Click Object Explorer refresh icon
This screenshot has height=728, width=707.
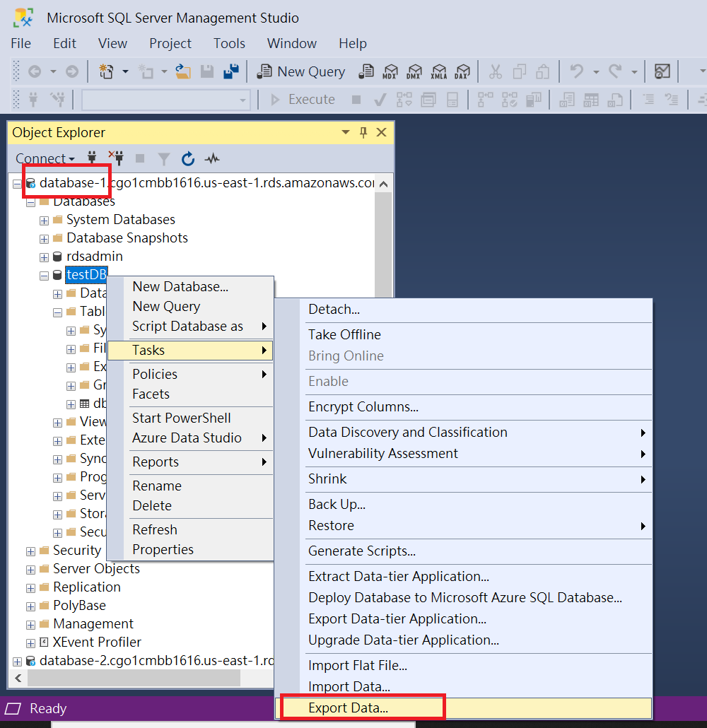(187, 159)
